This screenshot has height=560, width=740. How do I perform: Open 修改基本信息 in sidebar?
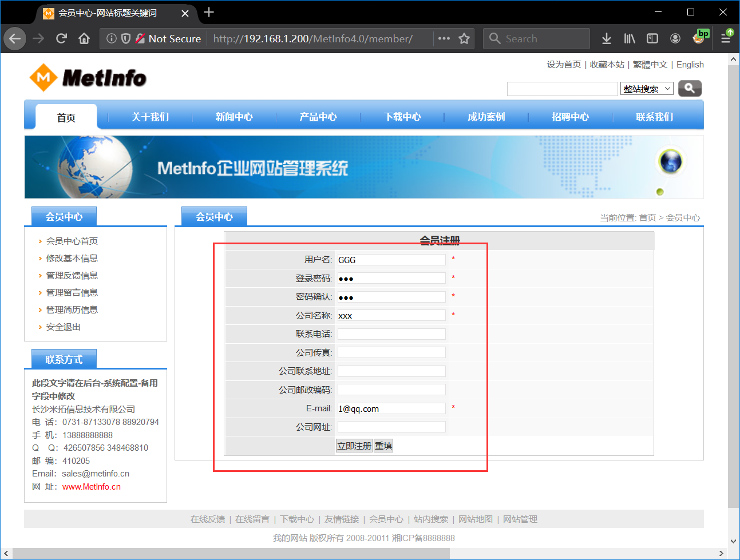click(x=72, y=259)
